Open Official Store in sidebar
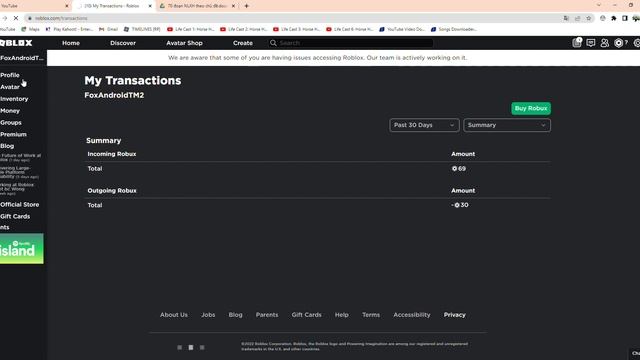The width and height of the screenshot is (640, 360). [20, 204]
